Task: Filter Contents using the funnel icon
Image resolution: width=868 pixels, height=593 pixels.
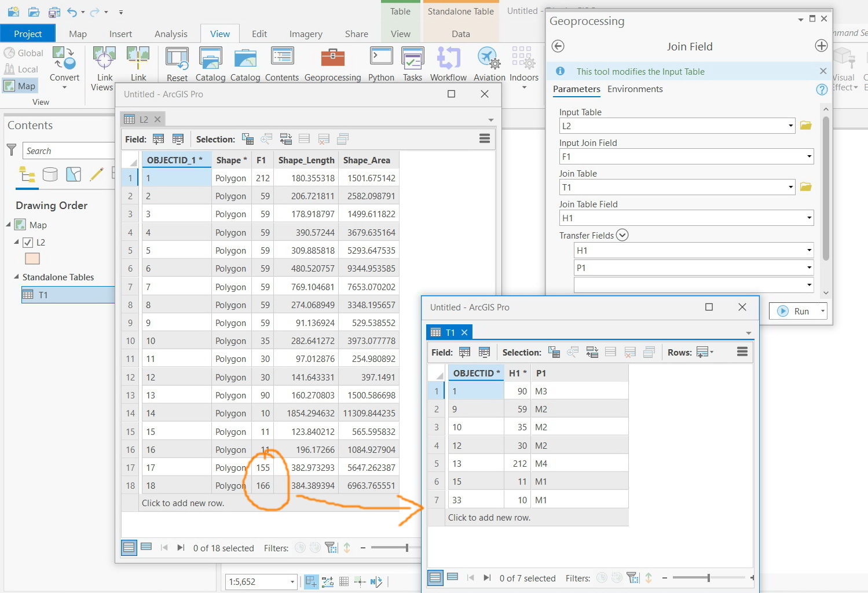Action: point(11,150)
